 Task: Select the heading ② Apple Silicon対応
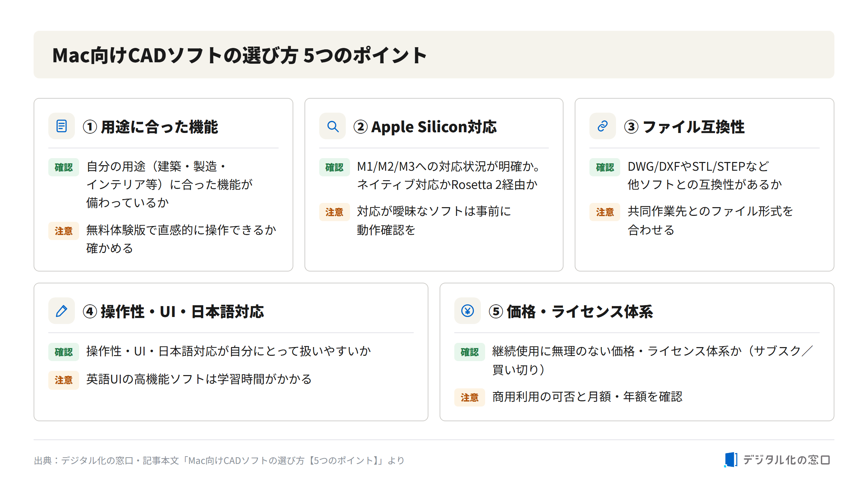coord(425,127)
